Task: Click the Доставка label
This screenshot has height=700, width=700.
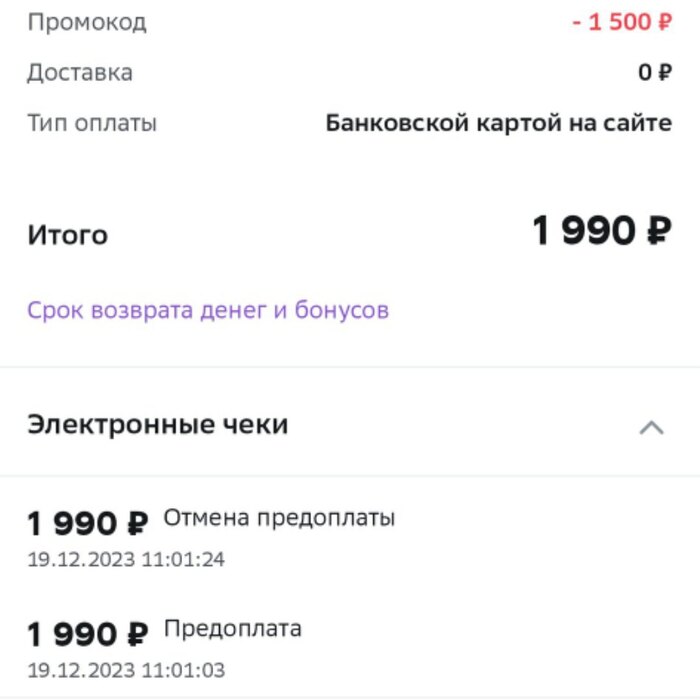Action: 79,73
